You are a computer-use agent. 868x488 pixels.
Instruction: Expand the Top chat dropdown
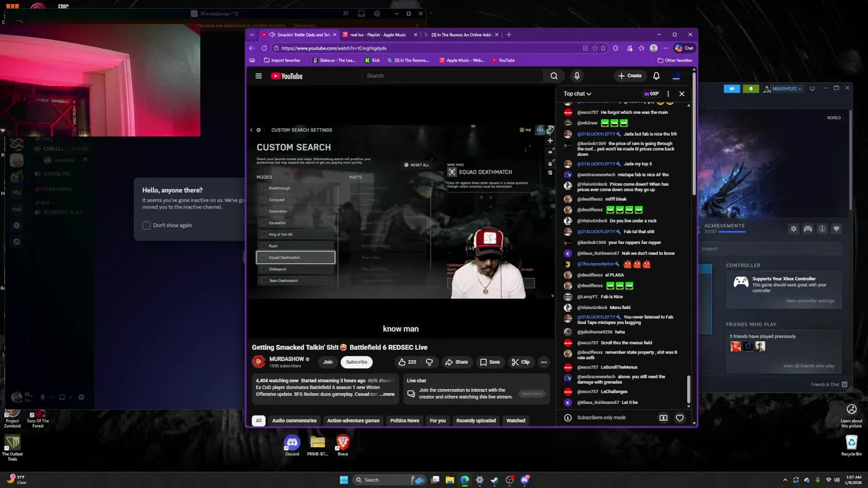coord(577,94)
